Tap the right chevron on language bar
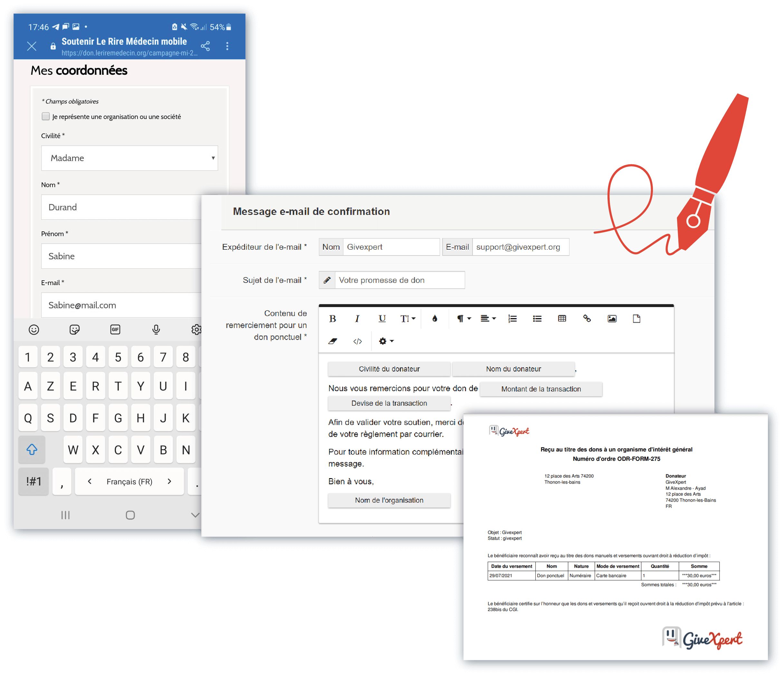This screenshot has height=676, width=784. (169, 481)
